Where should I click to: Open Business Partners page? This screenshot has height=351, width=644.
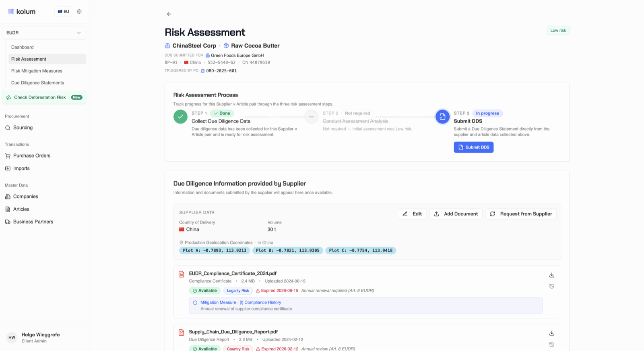(33, 222)
